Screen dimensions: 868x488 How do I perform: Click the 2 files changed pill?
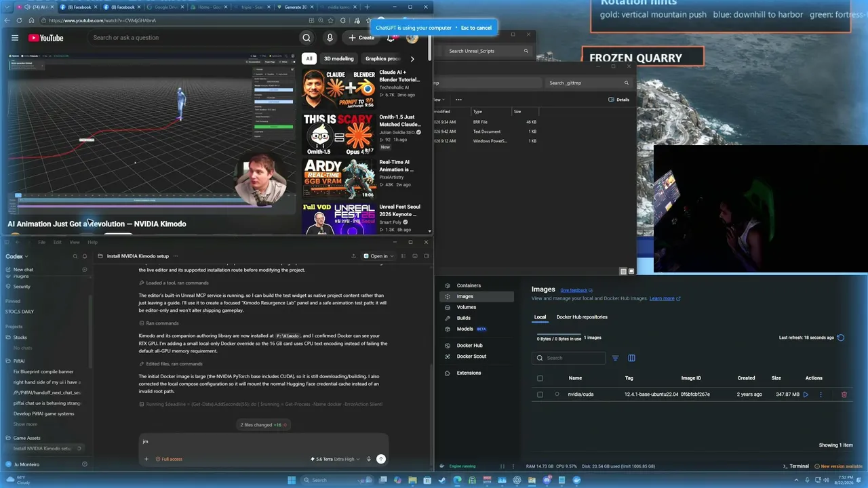point(264,425)
